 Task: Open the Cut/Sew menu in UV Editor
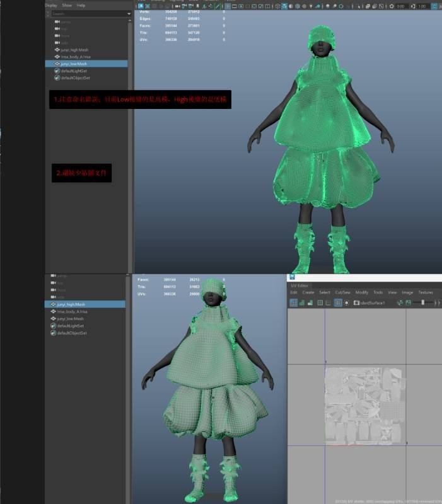tap(343, 292)
